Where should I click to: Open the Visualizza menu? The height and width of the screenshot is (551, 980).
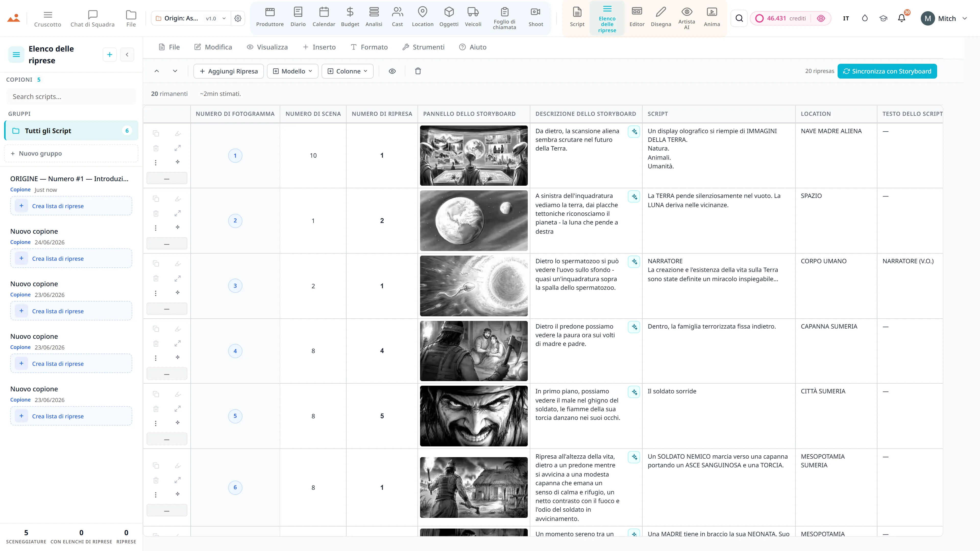click(267, 47)
